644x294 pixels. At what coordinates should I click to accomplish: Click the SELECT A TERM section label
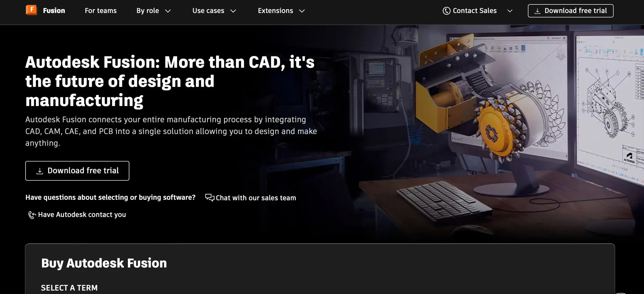click(x=70, y=288)
